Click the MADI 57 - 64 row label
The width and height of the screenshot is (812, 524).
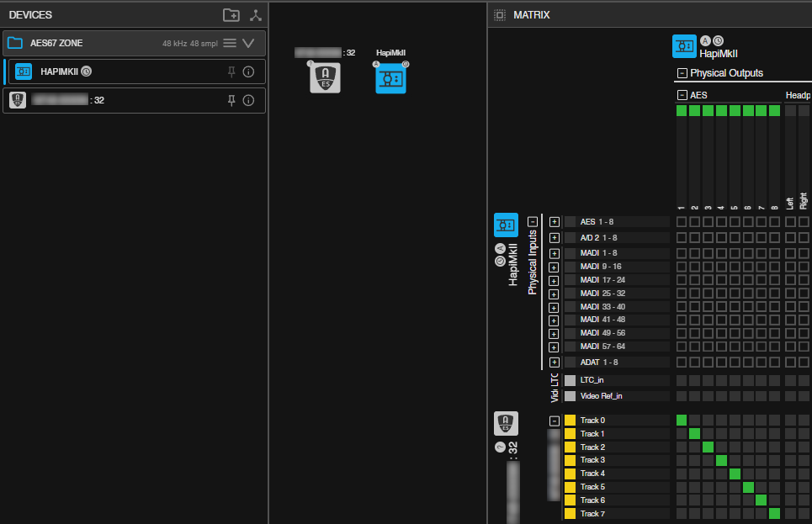coord(602,347)
